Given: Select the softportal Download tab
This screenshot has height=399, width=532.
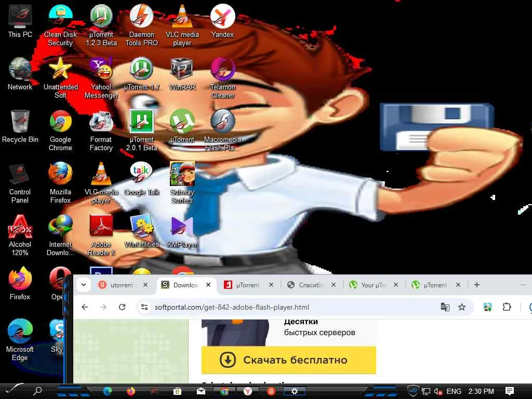Looking at the screenshot, I should pos(186,285).
